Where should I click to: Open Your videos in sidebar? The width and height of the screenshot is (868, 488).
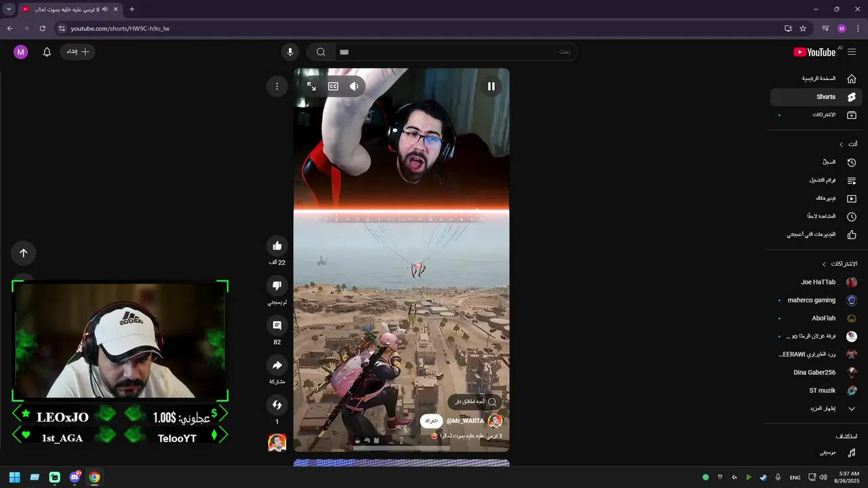[816, 199]
